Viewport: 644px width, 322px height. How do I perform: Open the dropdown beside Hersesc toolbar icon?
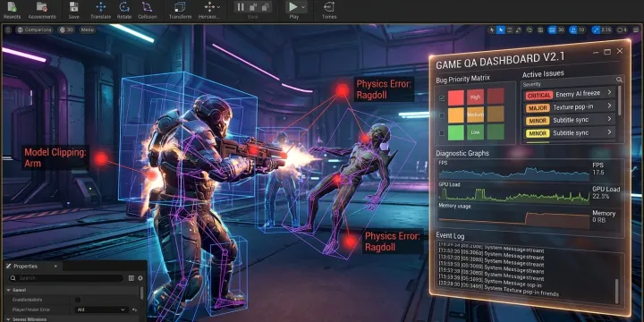pyautogui.click(x=218, y=7)
